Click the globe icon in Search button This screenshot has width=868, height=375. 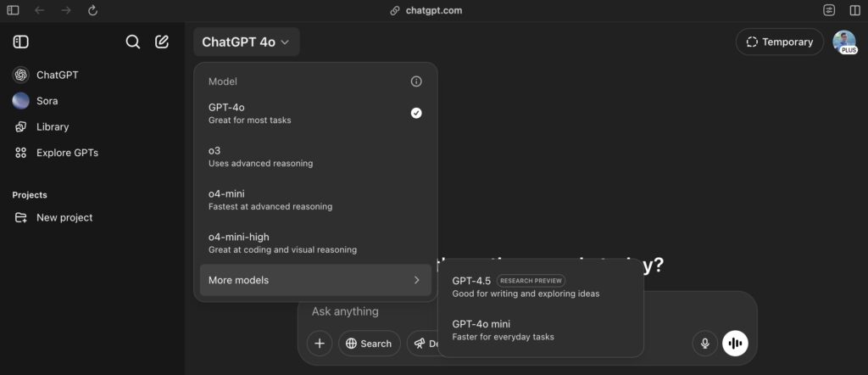click(351, 344)
